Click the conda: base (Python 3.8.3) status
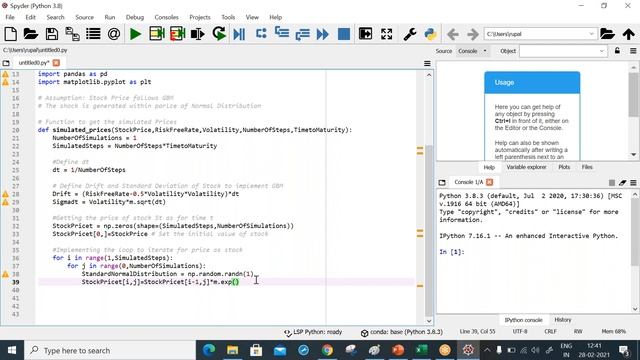Screen dimensions: 640x360 (402, 332)
